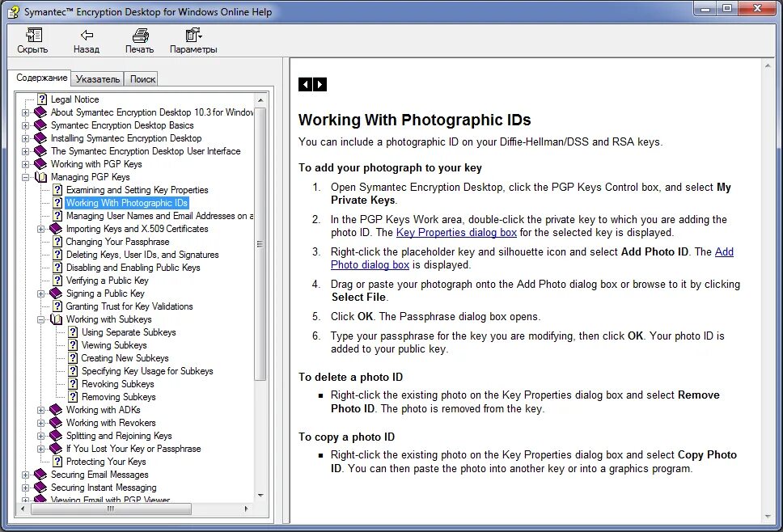Click the page icon beside Viewing Subkeys
Screen dimensions: 783x532
pyautogui.click(x=74, y=345)
